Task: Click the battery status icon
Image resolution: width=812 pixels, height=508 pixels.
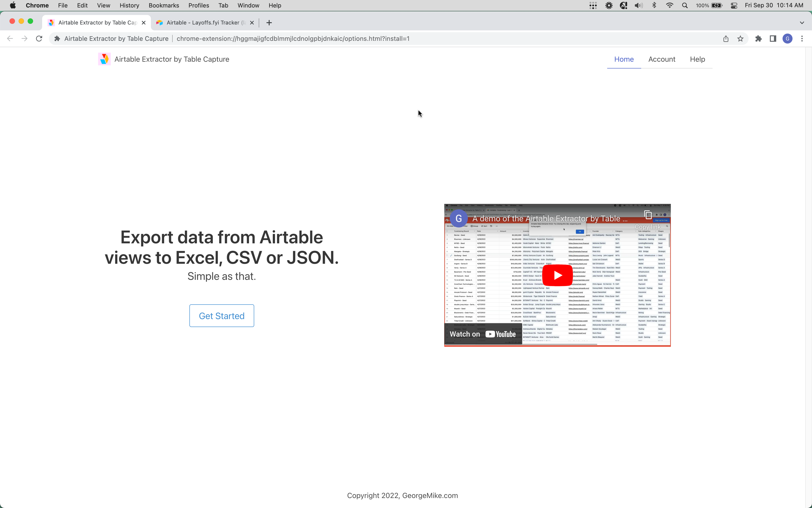Action: coord(709,5)
